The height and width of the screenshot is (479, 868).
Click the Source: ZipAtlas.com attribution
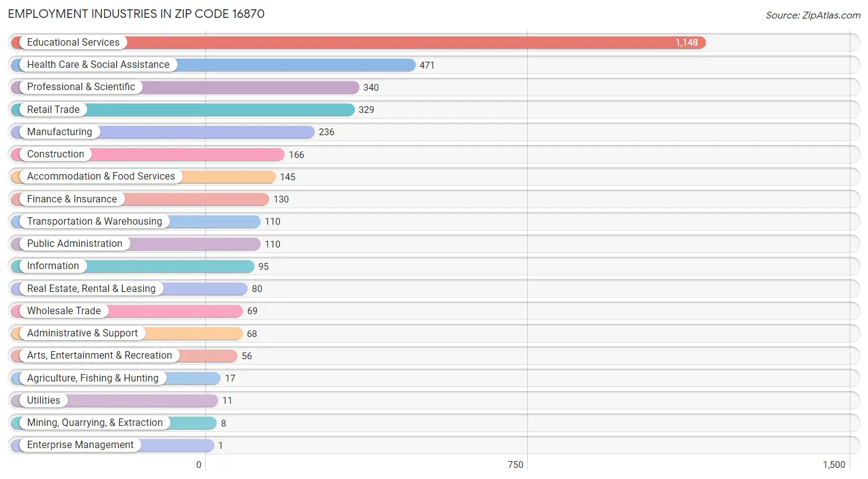[813, 15]
